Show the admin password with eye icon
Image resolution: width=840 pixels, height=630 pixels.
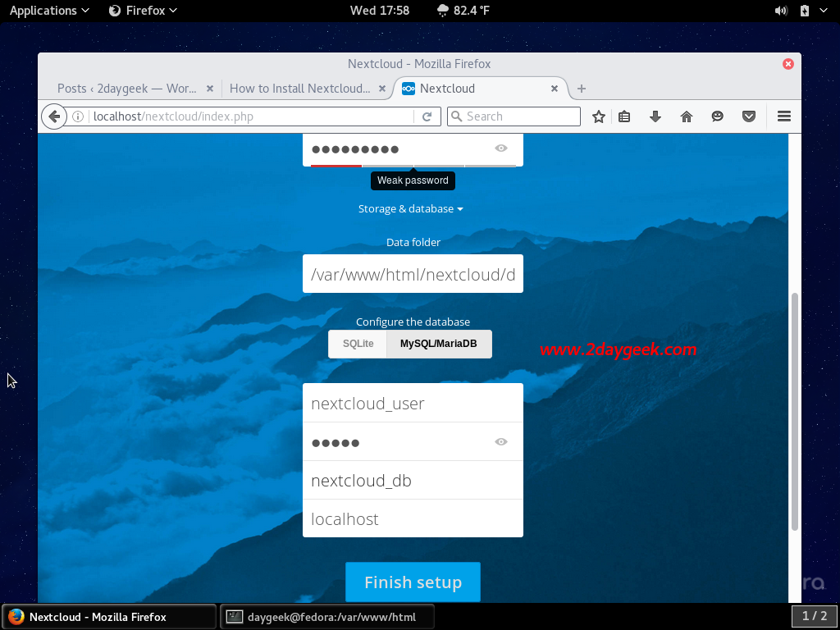501,148
